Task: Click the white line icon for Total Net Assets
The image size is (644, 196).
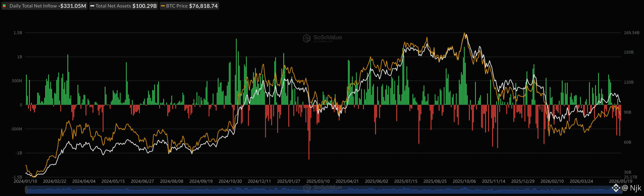Action: 92,6
